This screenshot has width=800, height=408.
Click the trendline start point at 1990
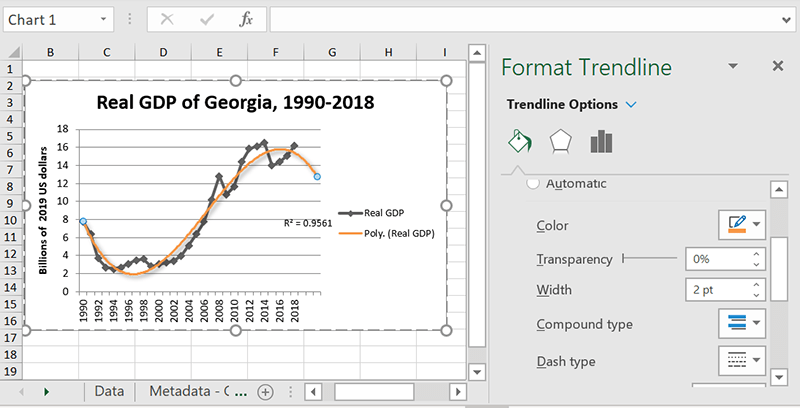click(x=83, y=221)
